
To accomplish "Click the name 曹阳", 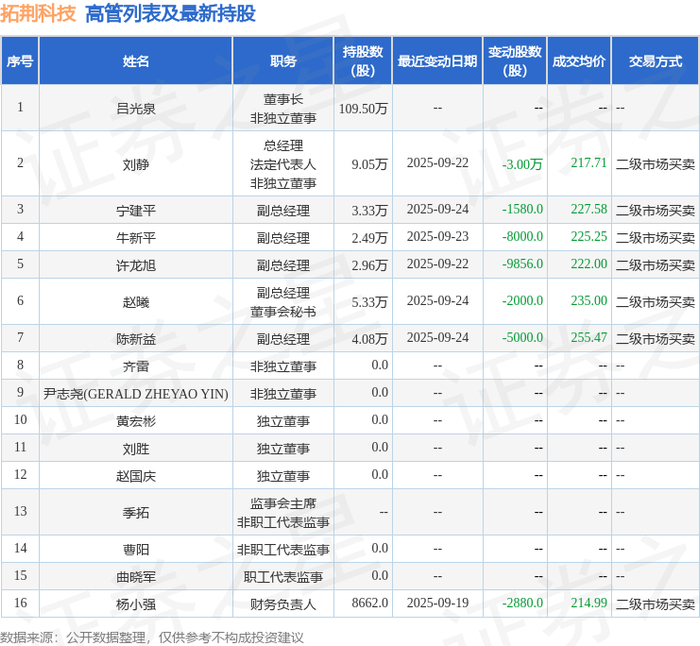I will pyautogui.click(x=136, y=549).
